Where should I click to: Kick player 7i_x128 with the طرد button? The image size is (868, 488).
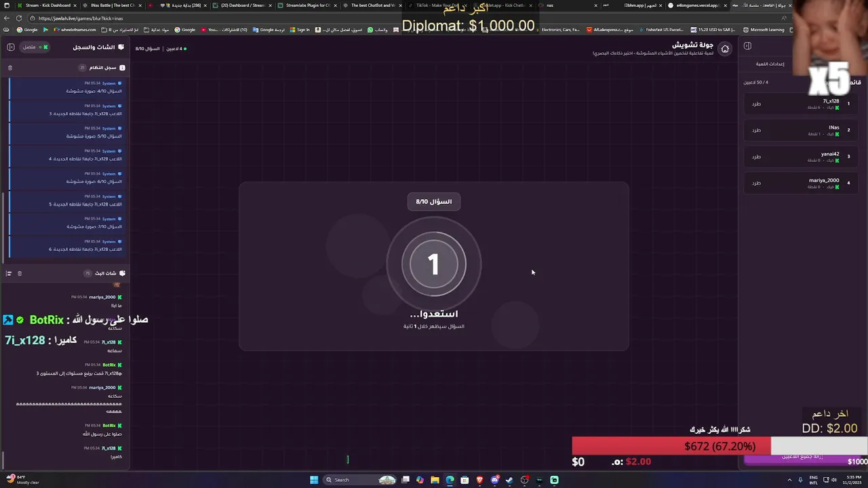pos(756,104)
